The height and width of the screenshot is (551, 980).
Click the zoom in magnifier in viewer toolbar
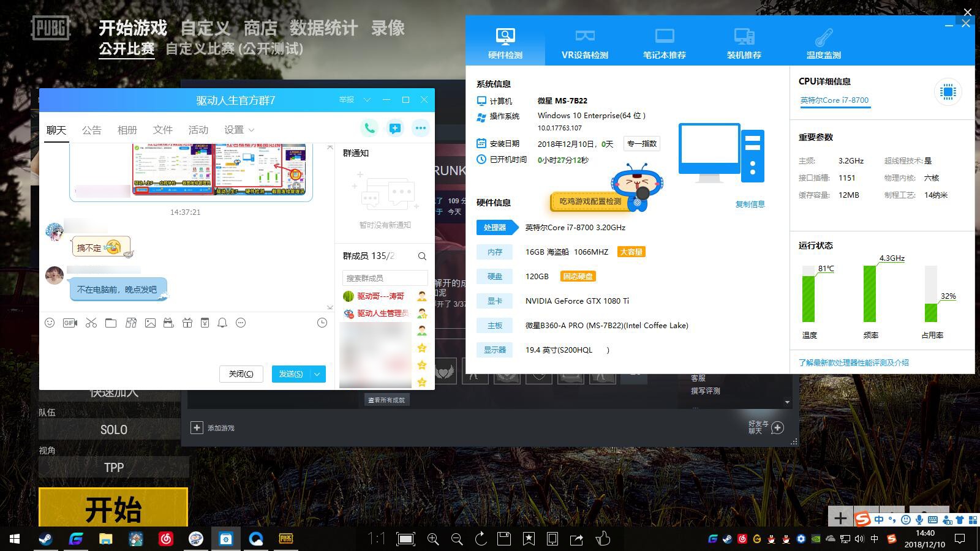(x=433, y=539)
